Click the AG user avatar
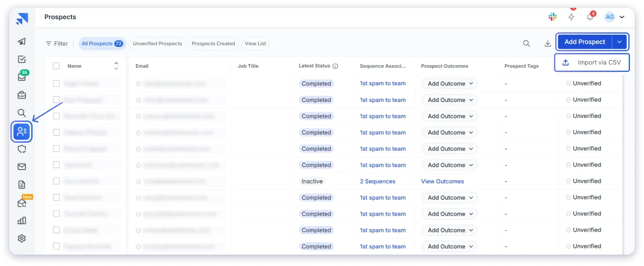Screen dimensions: 644x266 [610, 17]
